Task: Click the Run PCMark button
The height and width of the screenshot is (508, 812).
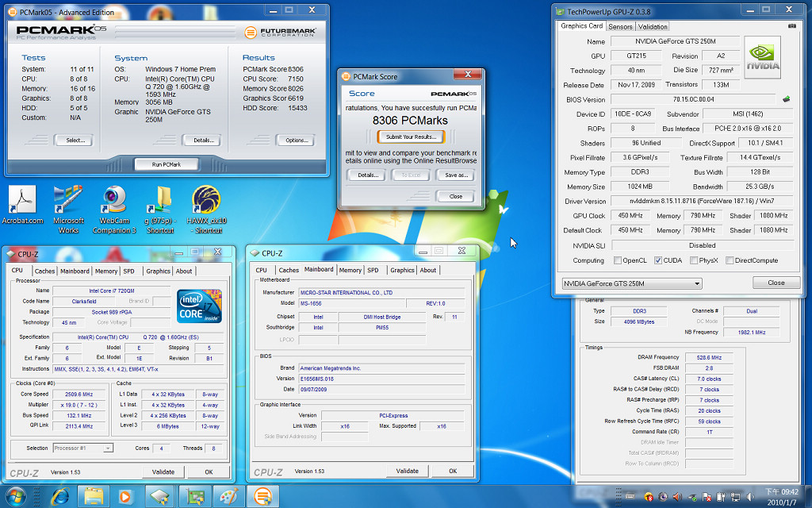Action: (x=167, y=164)
